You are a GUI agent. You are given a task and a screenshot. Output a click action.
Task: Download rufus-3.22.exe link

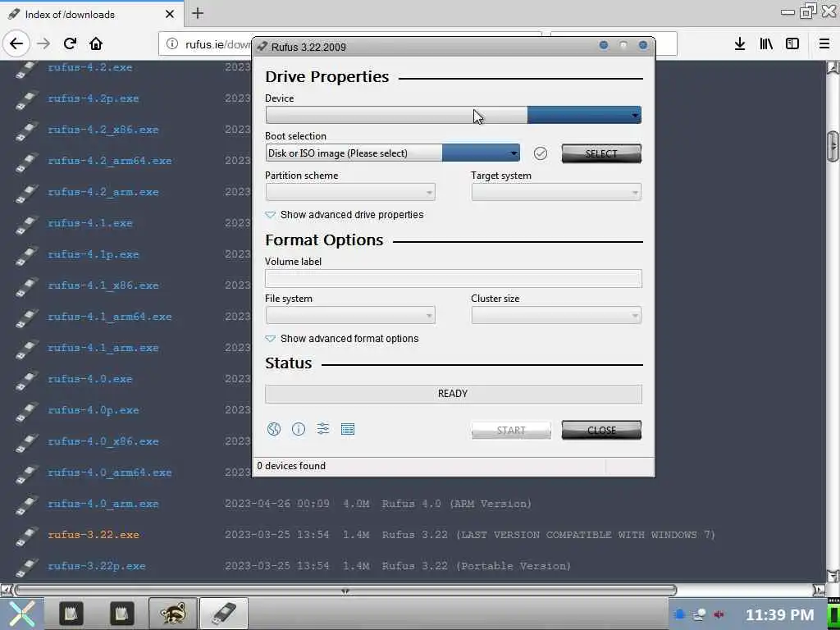tap(94, 535)
